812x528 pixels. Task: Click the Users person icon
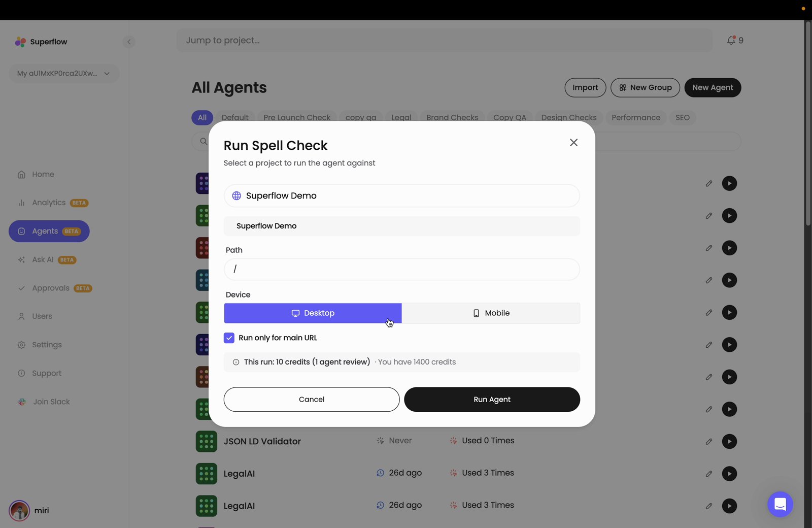point(21,317)
